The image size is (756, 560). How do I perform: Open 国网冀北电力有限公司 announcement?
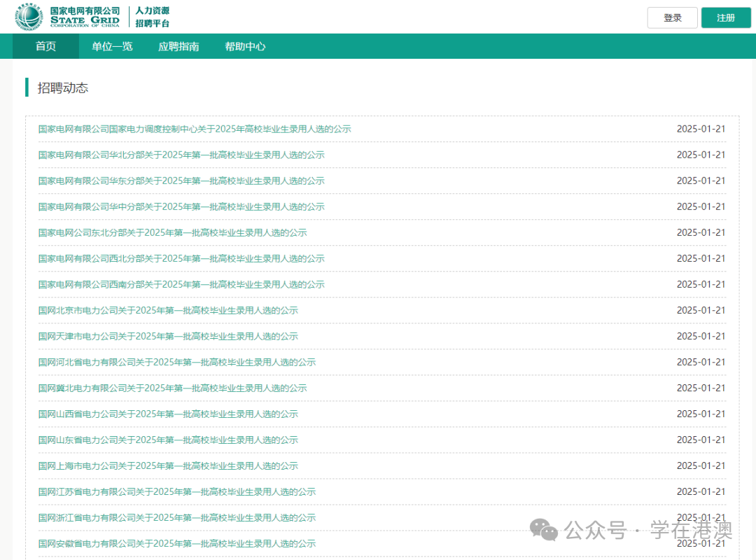[x=172, y=388]
